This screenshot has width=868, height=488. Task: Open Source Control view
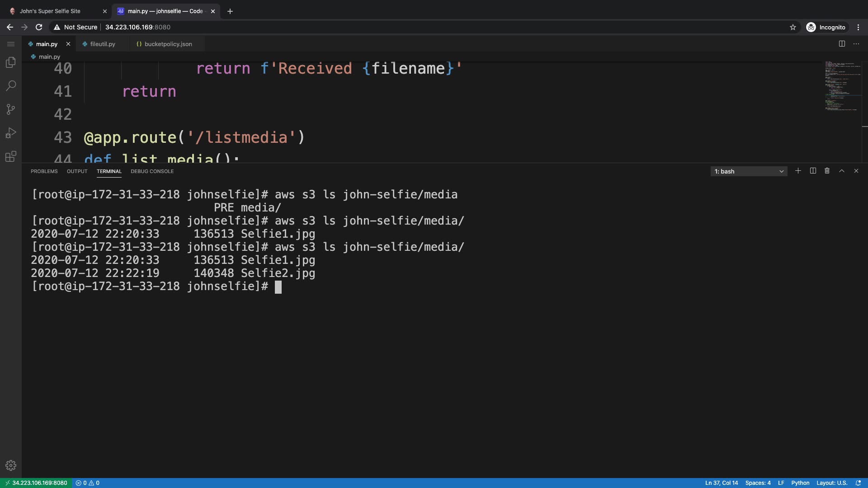[11, 109]
